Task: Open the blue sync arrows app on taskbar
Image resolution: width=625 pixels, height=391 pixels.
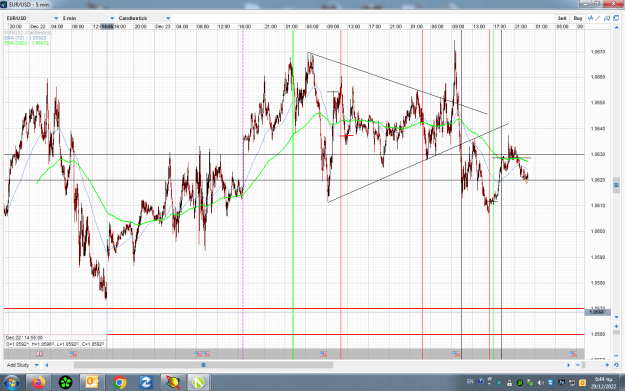Action: [x=146, y=383]
